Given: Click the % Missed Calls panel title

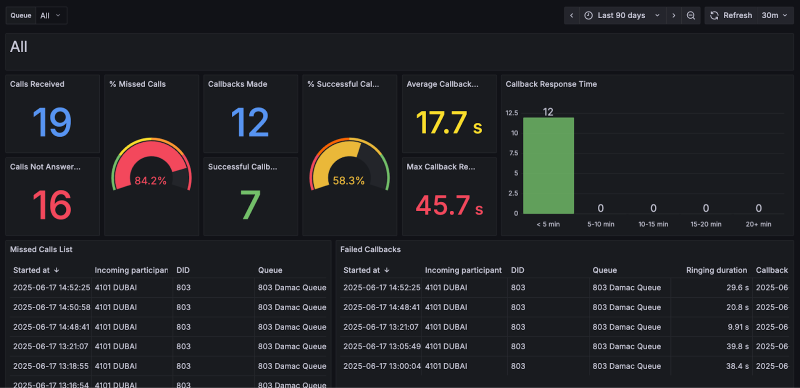Looking at the screenshot, I should (137, 84).
